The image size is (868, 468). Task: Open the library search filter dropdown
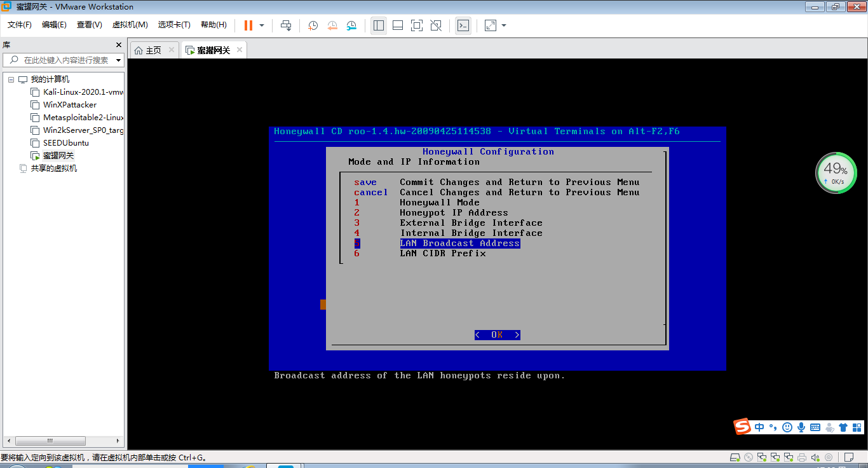coord(118,60)
